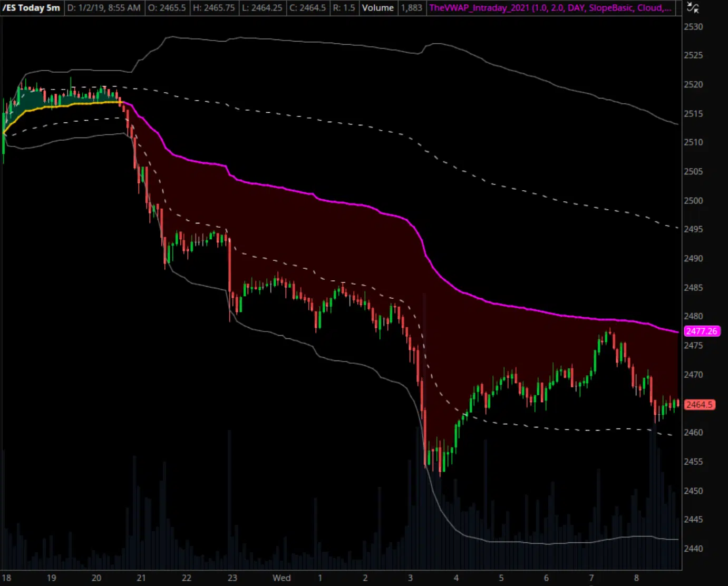Image resolution: width=728 pixels, height=586 pixels.
Task: Click the volume value 1,883
Action: [411, 8]
